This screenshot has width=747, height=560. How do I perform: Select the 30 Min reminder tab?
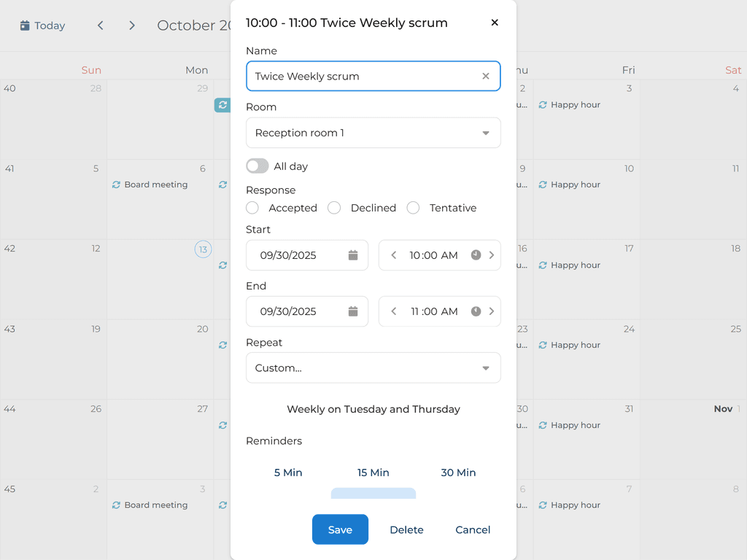[x=458, y=472]
